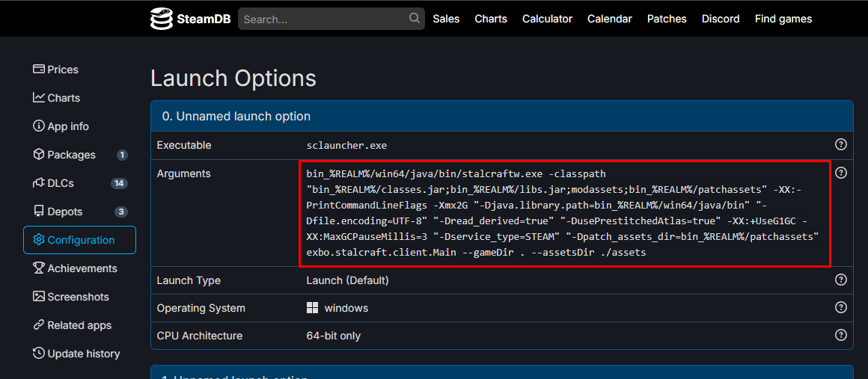Image resolution: width=868 pixels, height=379 pixels.
Task: Click help icon on Arguments row
Action: (840, 173)
